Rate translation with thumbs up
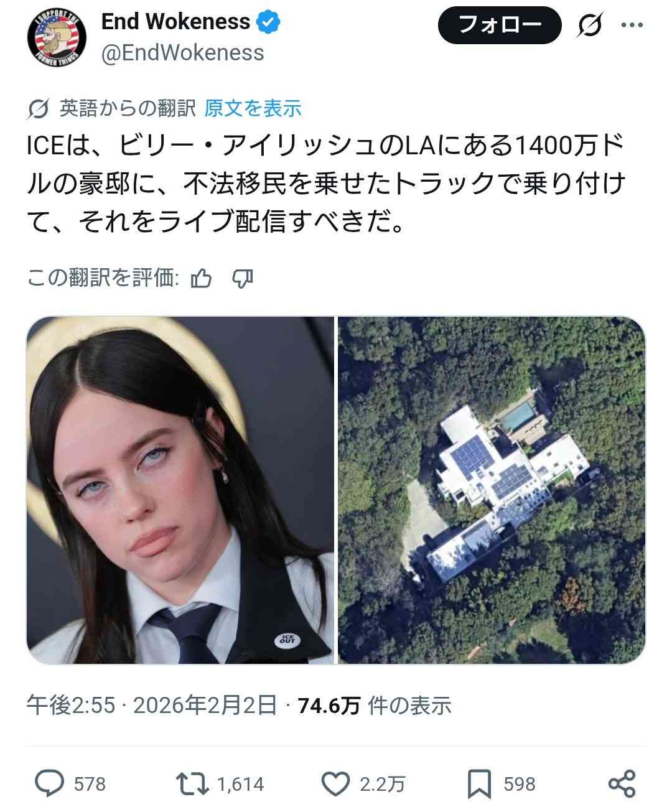Screen dimensions: 672x807 201,279
